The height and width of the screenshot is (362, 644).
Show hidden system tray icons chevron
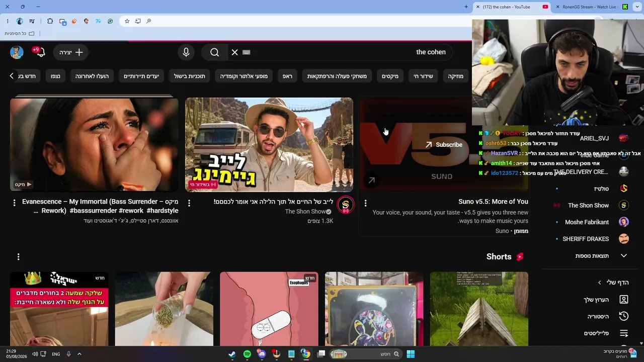(x=79, y=354)
